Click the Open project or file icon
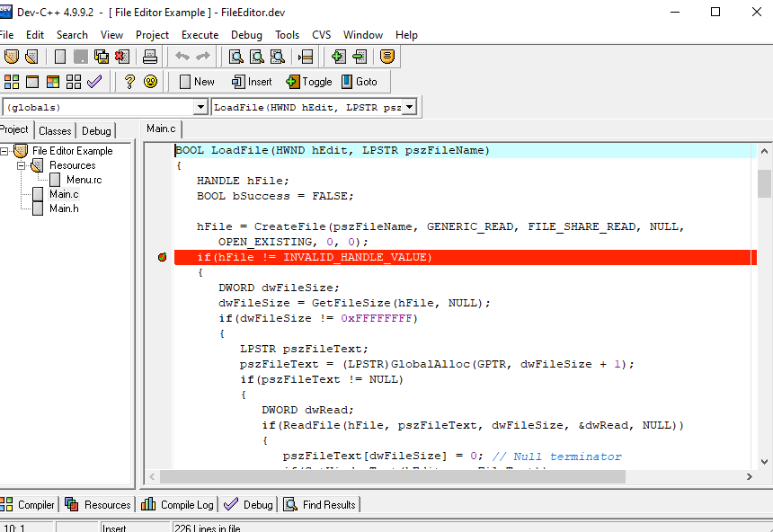The height and width of the screenshot is (532, 773). point(11,57)
